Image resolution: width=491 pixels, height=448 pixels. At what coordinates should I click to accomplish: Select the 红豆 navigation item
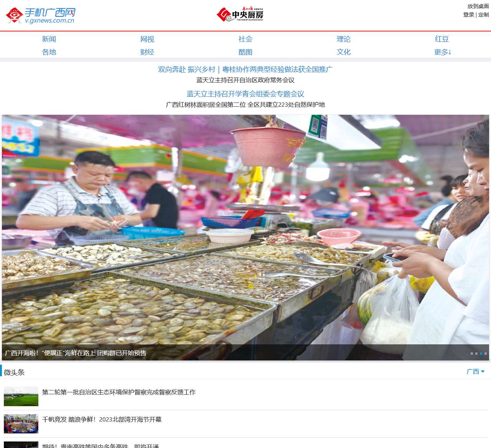pos(442,39)
